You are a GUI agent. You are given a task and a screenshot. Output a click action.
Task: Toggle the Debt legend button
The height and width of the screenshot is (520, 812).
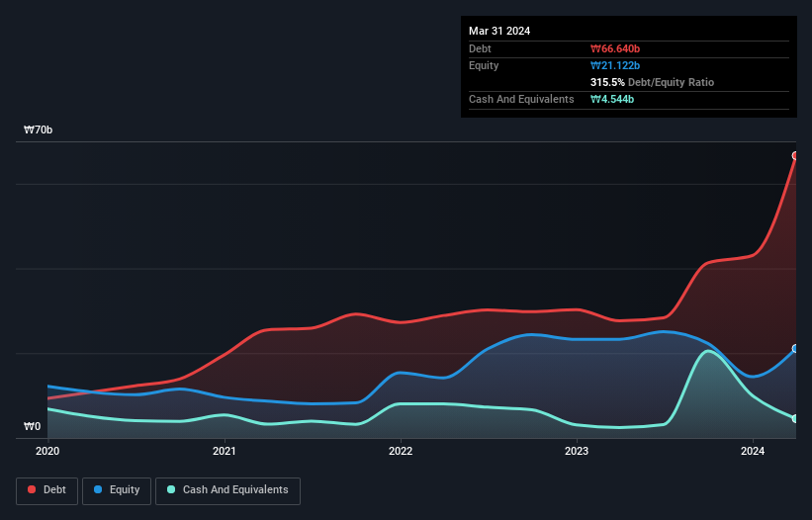(x=47, y=490)
